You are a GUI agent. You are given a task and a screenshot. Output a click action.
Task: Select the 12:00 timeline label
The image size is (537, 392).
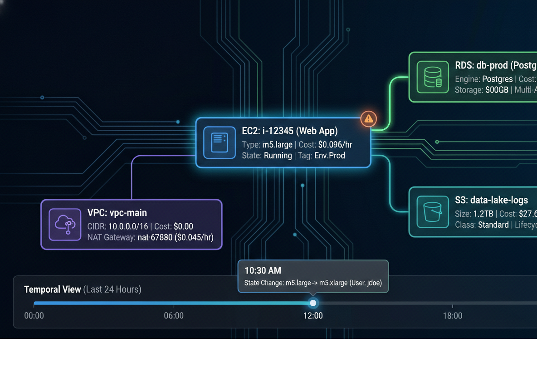point(313,316)
